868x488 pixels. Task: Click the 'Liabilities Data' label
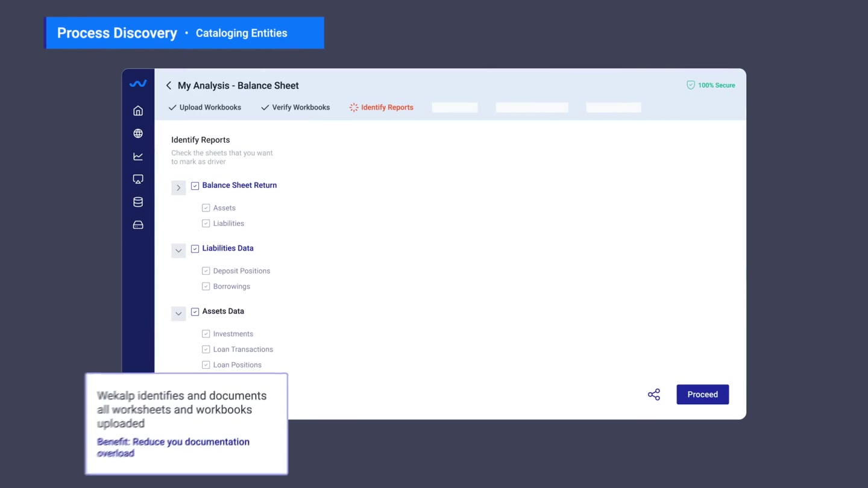tap(228, 248)
